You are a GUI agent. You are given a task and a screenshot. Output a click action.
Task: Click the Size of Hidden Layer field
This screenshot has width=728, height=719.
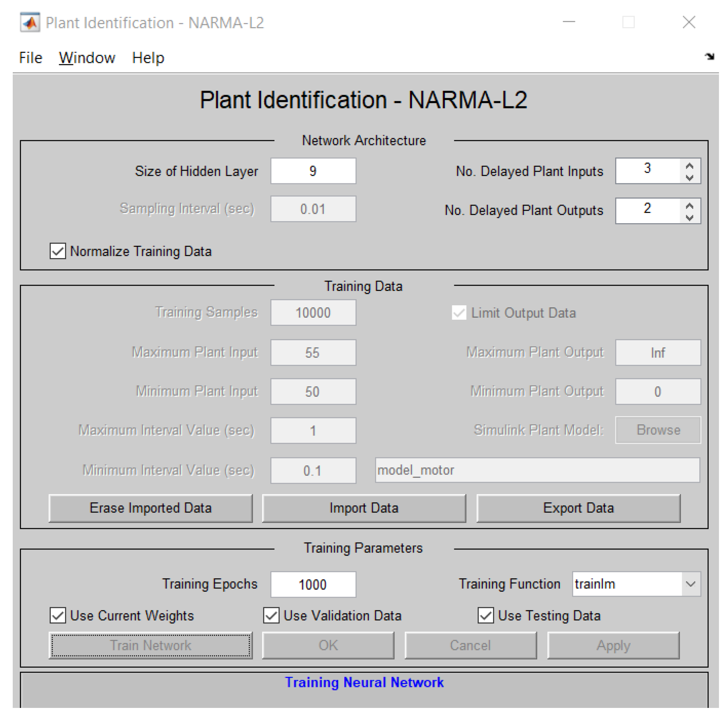pos(313,171)
